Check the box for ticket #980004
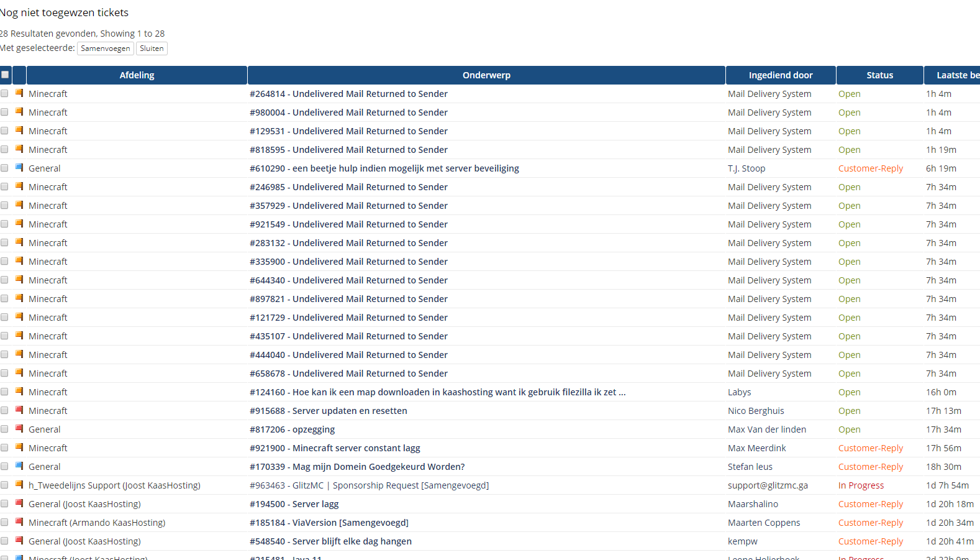The width and height of the screenshot is (980, 560). tap(4, 112)
